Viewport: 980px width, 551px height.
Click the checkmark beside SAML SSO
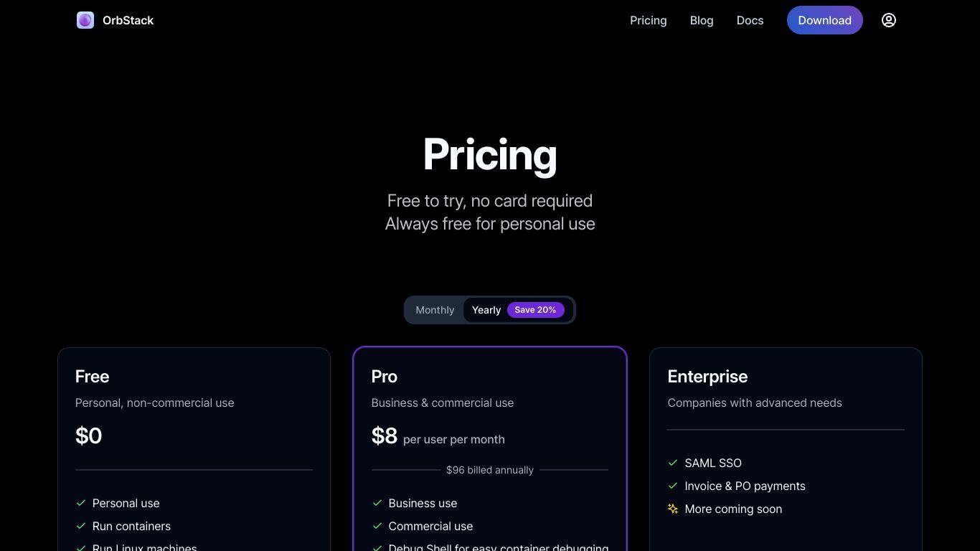coord(673,463)
